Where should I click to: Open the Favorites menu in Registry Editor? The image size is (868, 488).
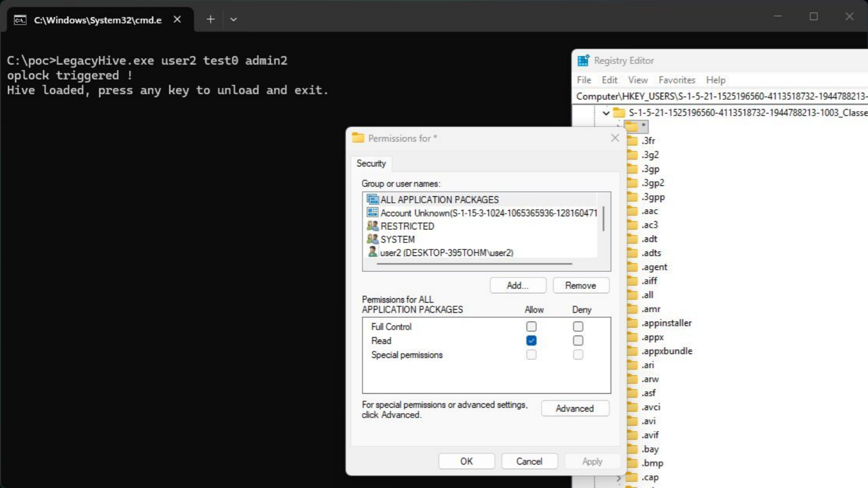coord(676,80)
